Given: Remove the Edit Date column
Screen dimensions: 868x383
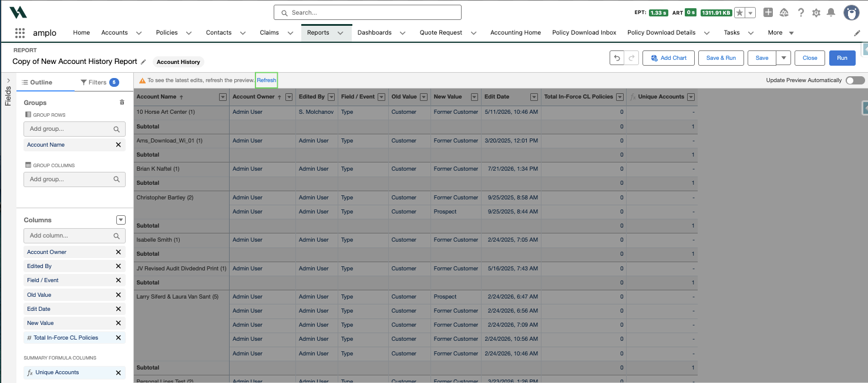Looking at the screenshot, I should (x=118, y=309).
